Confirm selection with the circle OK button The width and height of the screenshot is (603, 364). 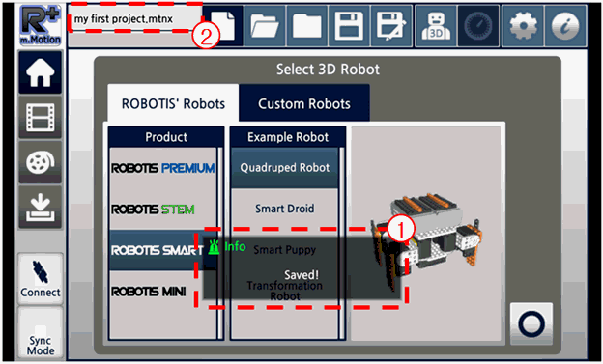click(x=531, y=323)
